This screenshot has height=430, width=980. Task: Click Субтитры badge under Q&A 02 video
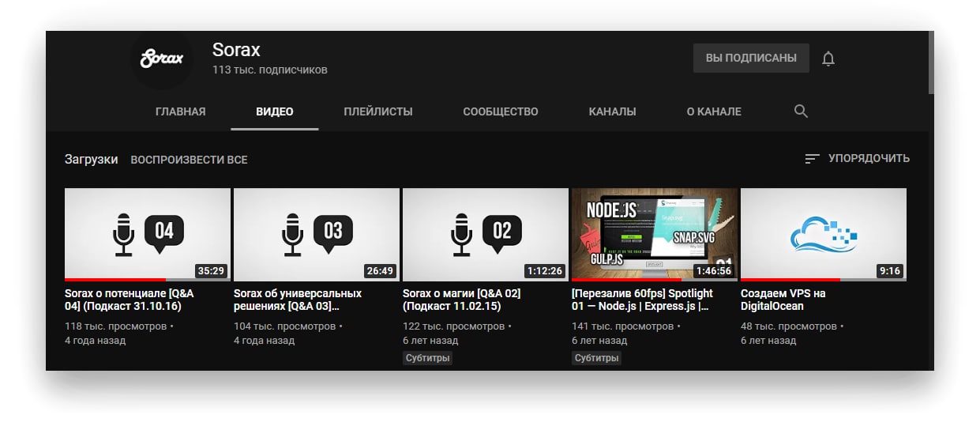(x=427, y=358)
